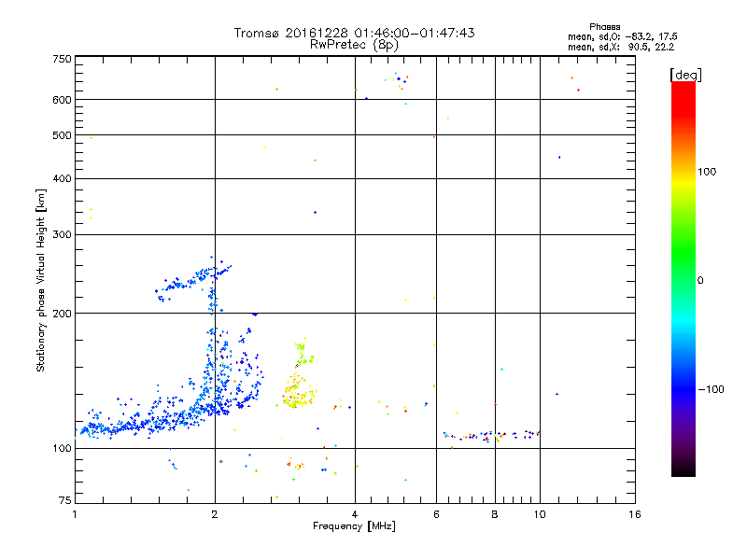The image size is (747, 560).
Task: Click the plot title 'Tromsø 20161228 01:46:00-01:47:43'
Action: [354, 33]
